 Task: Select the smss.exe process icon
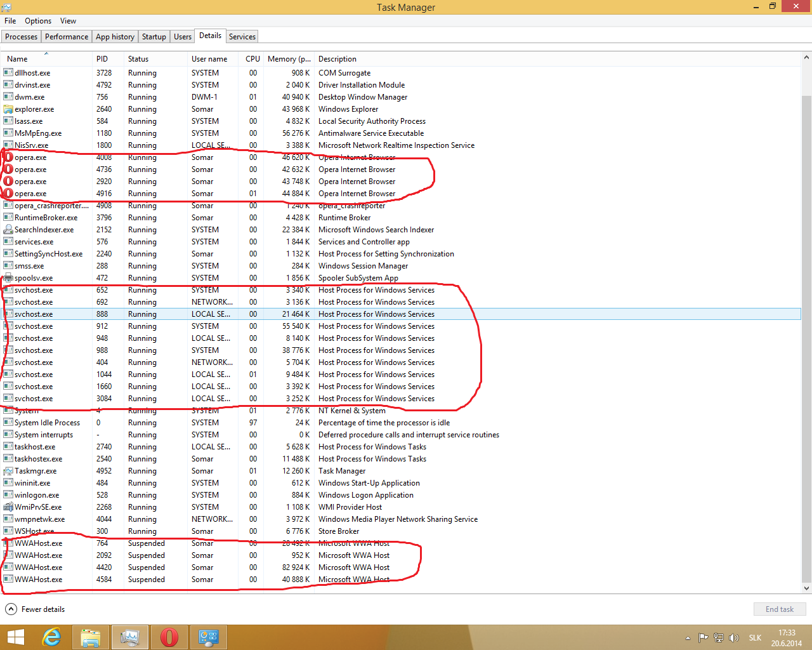click(8, 266)
